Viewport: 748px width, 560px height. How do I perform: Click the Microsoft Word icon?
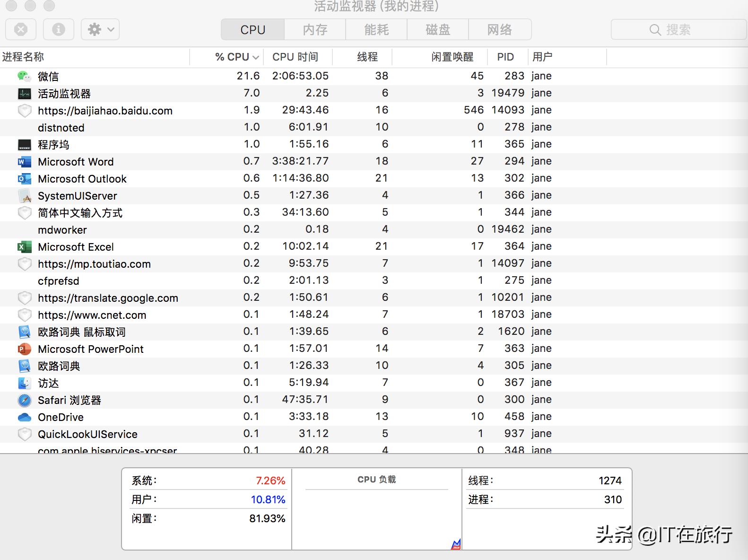click(24, 162)
